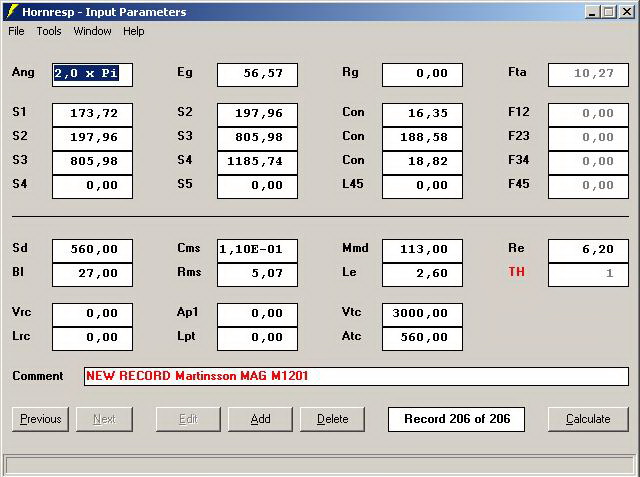Click the F23 field

coord(588,139)
